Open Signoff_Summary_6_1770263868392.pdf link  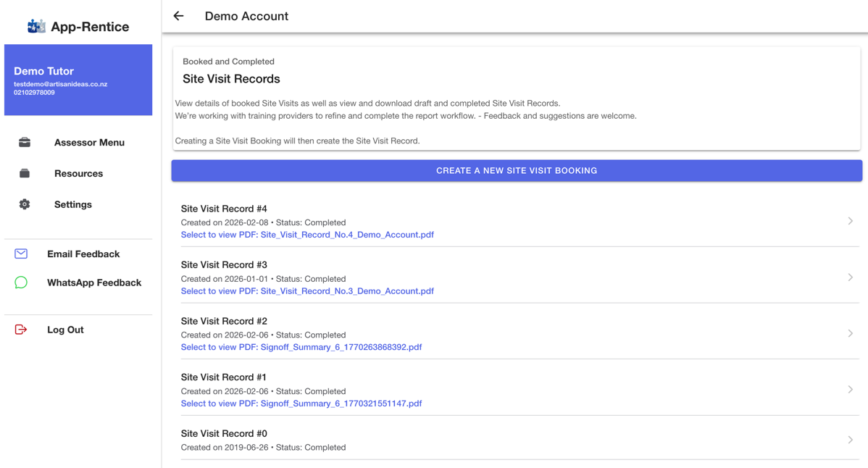point(301,347)
